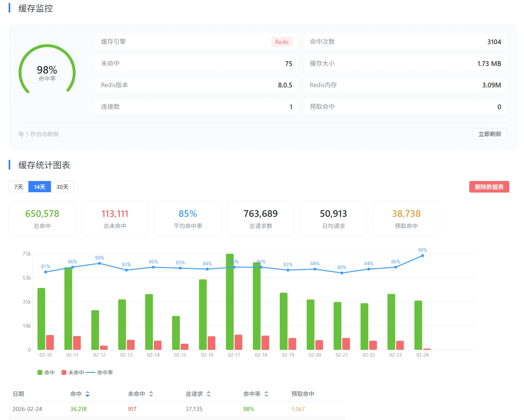Click the 917 misses value
The image size is (524, 420).
pyautogui.click(x=132, y=409)
